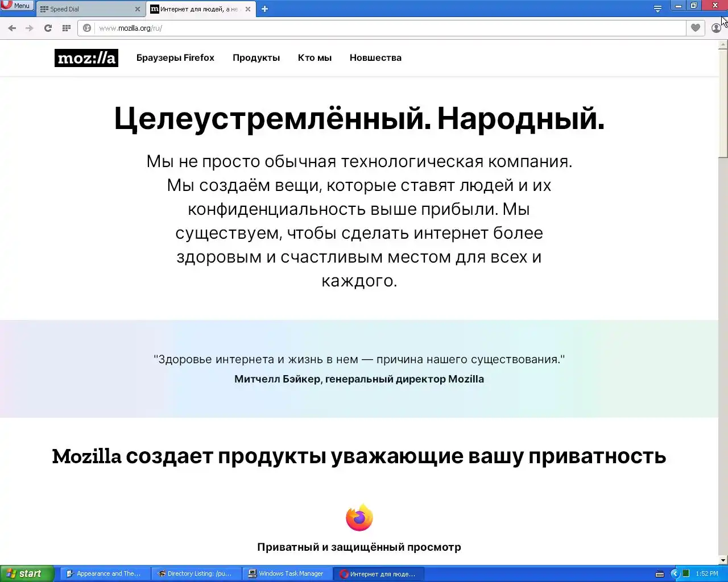728x582 pixels.
Task: Go back with the back arrow
Action: (12, 28)
